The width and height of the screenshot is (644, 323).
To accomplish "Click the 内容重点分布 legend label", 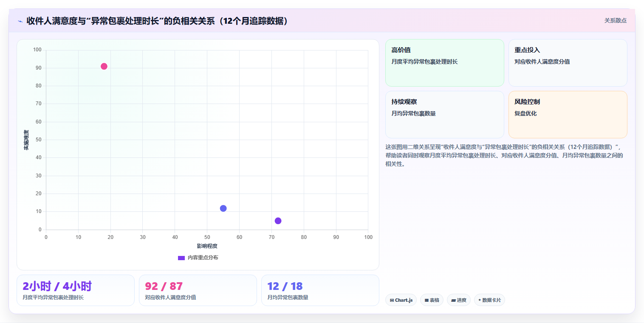I will pyautogui.click(x=203, y=258).
